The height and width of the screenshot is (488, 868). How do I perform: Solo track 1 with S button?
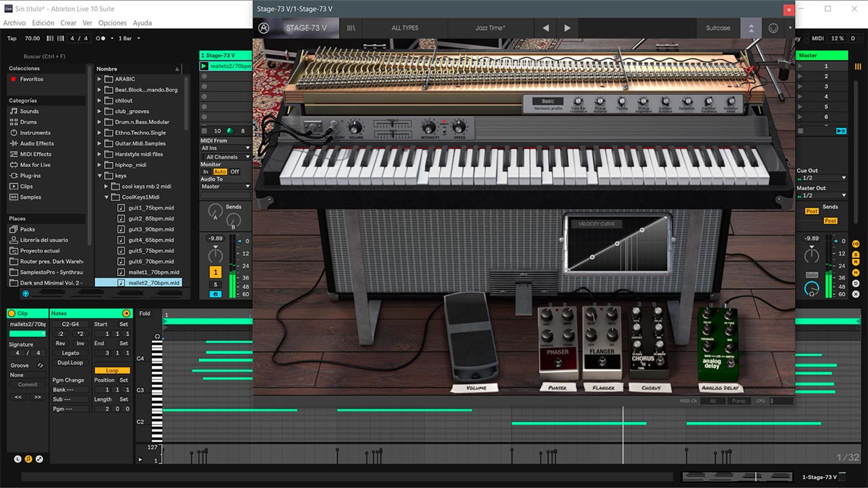pos(216,284)
